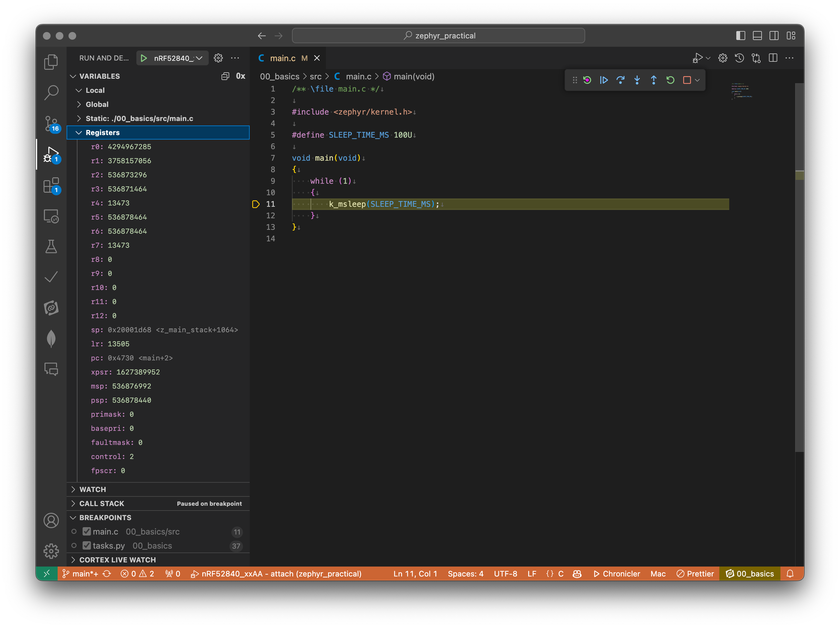Open launch.json via the debug gear icon

point(218,58)
